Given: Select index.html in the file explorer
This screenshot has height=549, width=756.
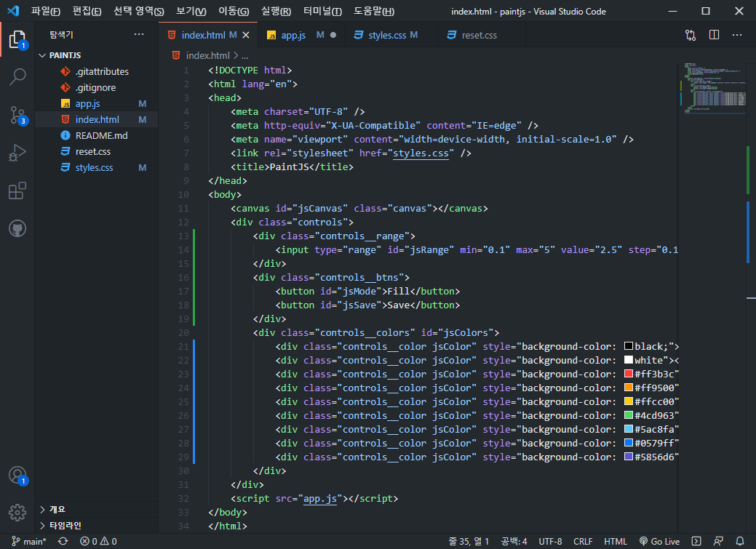Looking at the screenshot, I should pos(97,119).
